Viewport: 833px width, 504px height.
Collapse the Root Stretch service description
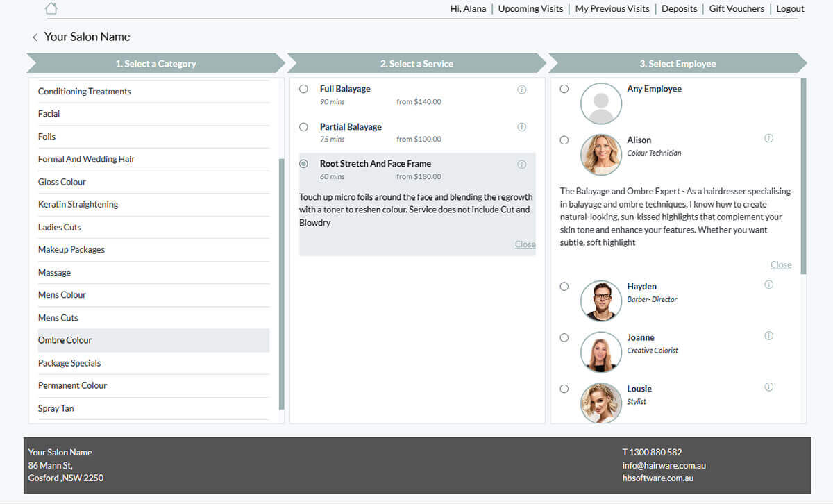525,244
